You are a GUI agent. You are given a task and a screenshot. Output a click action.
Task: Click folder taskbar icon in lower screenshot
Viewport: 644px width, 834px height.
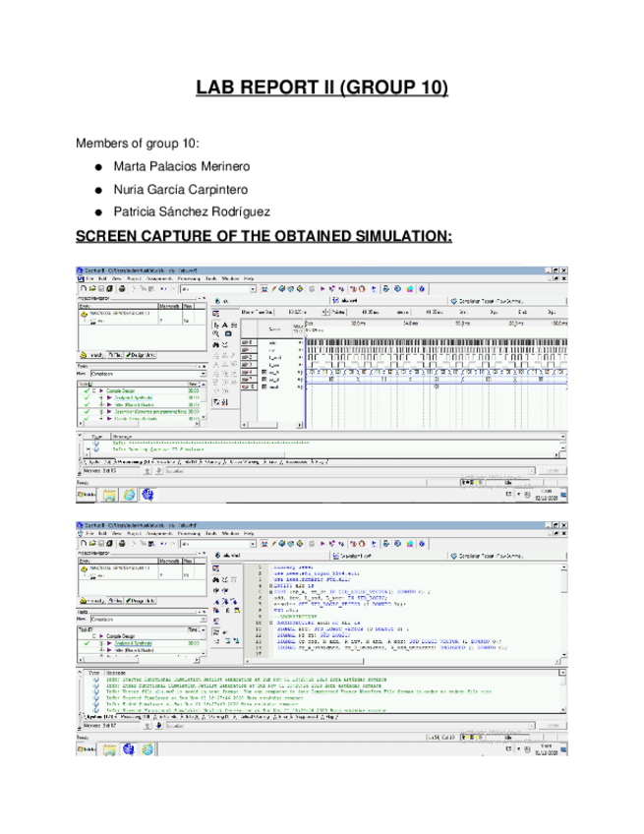[x=109, y=749]
